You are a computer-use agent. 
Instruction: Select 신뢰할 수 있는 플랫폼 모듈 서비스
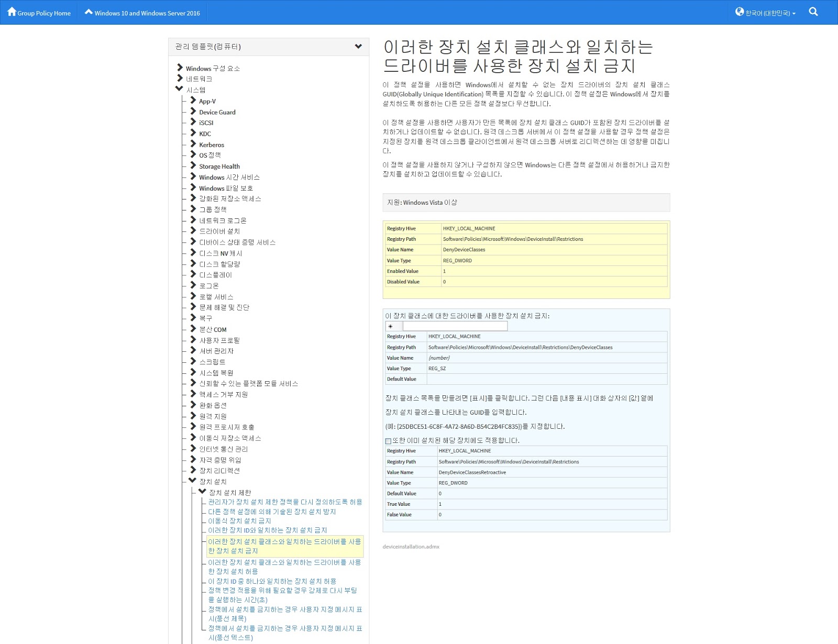(x=249, y=384)
